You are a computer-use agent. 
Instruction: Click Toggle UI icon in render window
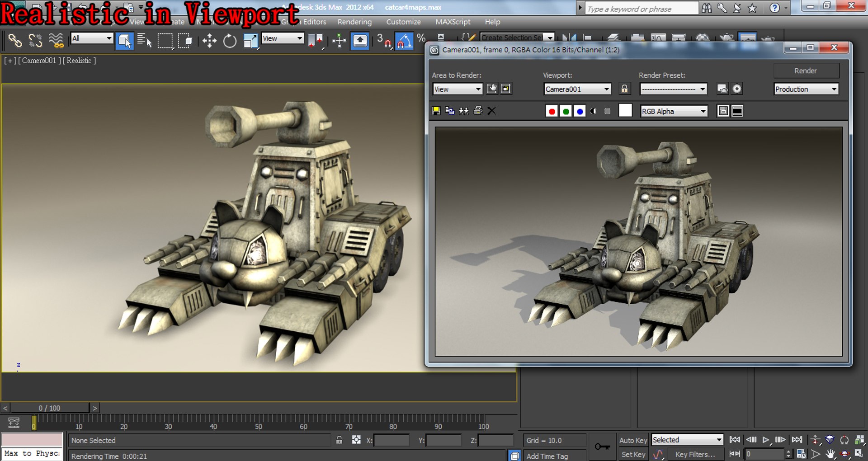point(737,111)
